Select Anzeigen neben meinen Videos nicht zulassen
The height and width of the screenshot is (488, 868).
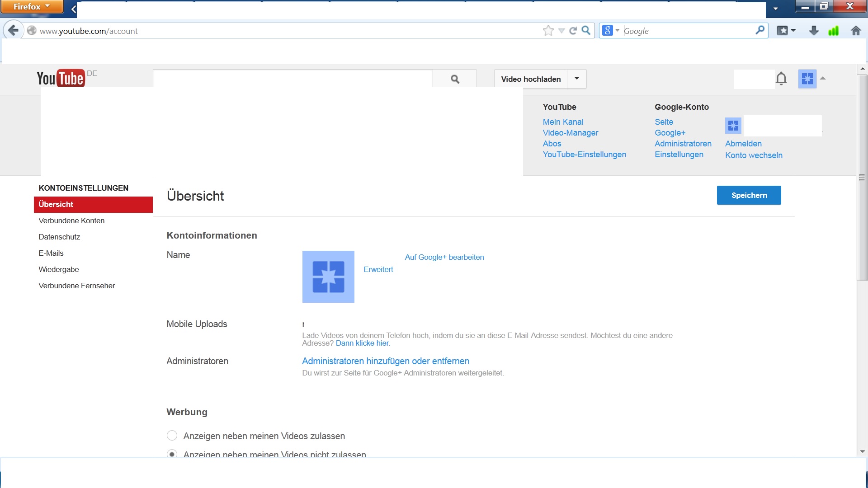tap(172, 454)
